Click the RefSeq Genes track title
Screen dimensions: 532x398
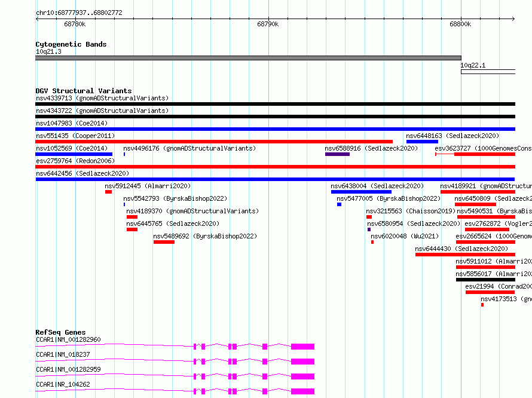tap(60, 332)
